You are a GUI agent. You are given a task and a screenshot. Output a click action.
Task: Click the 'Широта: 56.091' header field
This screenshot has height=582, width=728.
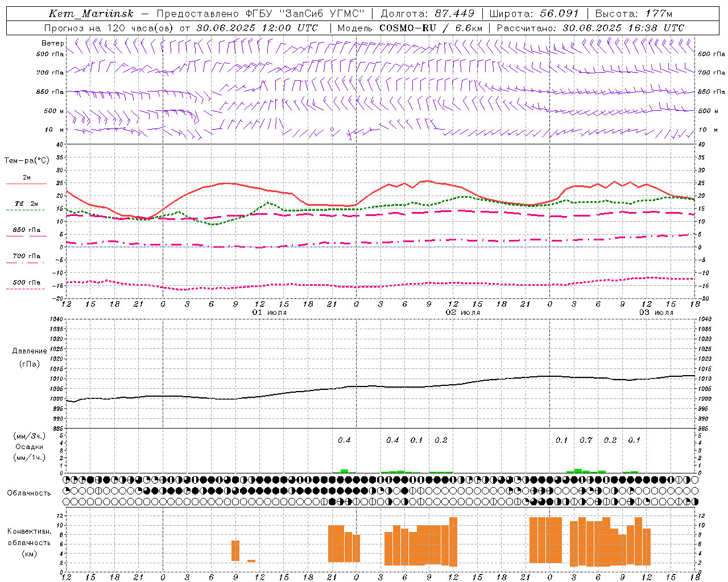(533, 14)
